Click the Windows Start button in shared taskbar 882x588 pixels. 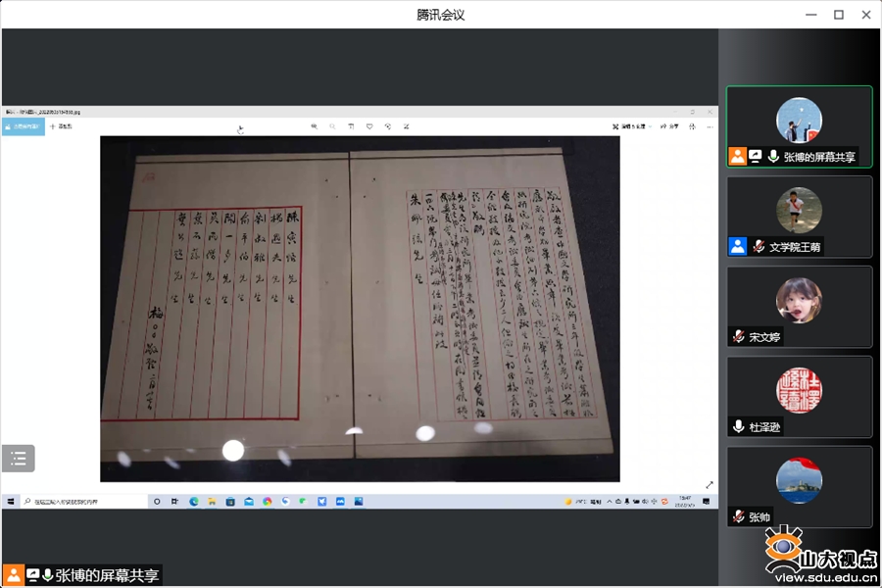(x=11, y=502)
